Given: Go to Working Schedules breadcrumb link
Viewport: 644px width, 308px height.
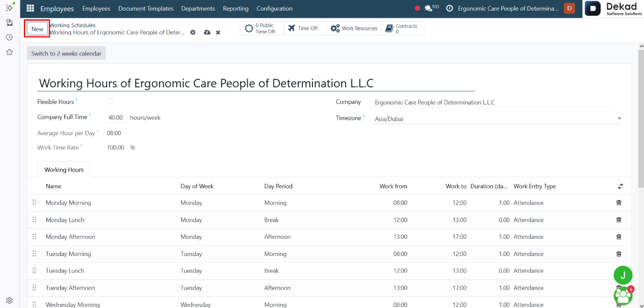Looking at the screenshot, I should coord(72,25).
